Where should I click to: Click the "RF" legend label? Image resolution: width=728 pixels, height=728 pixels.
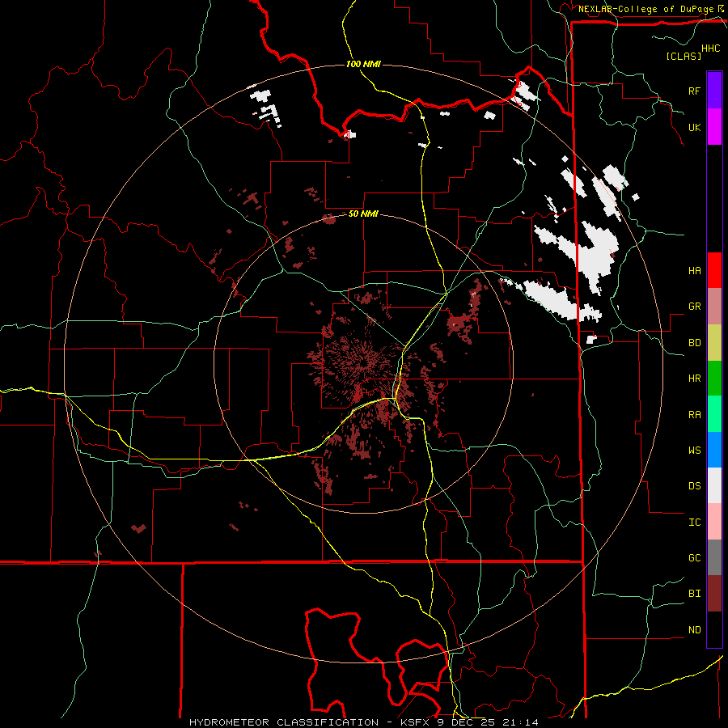click(694, 91)
